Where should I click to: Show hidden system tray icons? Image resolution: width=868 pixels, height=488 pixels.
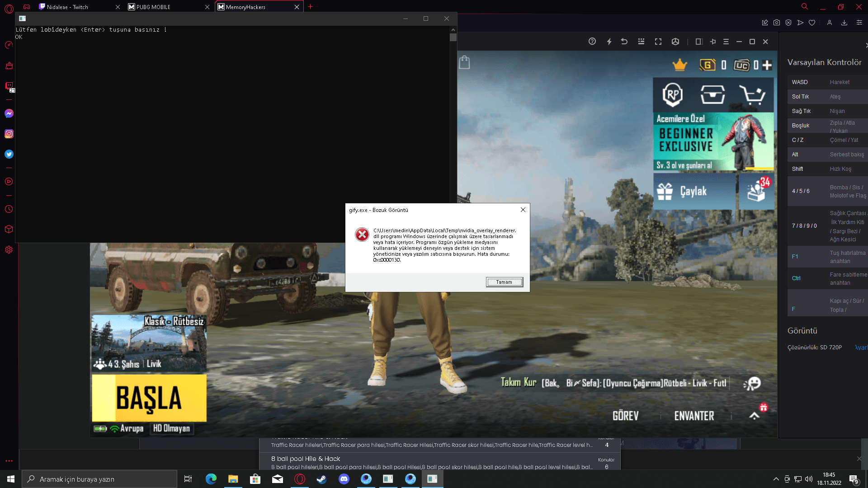[776, 479]
